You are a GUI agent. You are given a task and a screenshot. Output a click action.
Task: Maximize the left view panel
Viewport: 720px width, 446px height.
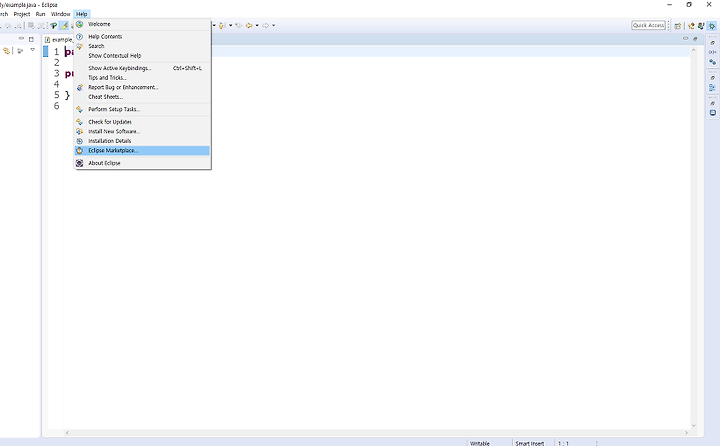(31, 39)
